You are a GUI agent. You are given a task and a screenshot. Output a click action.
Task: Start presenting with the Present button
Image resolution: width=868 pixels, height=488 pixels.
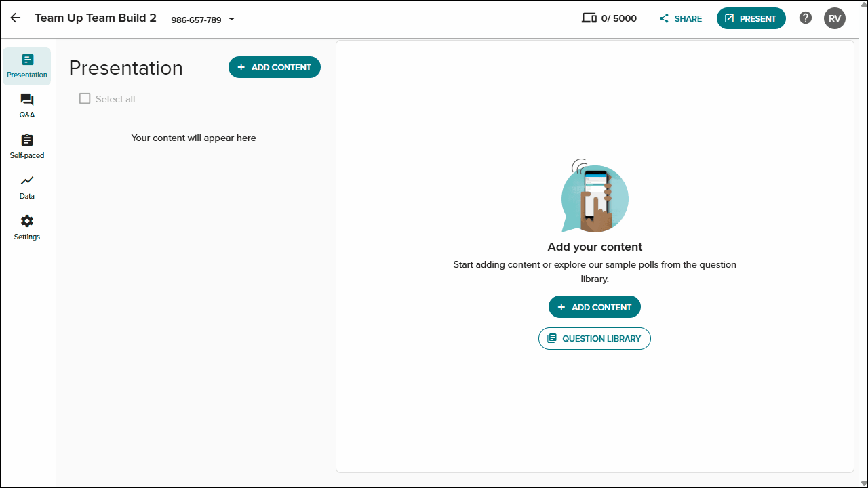[751, 18]
